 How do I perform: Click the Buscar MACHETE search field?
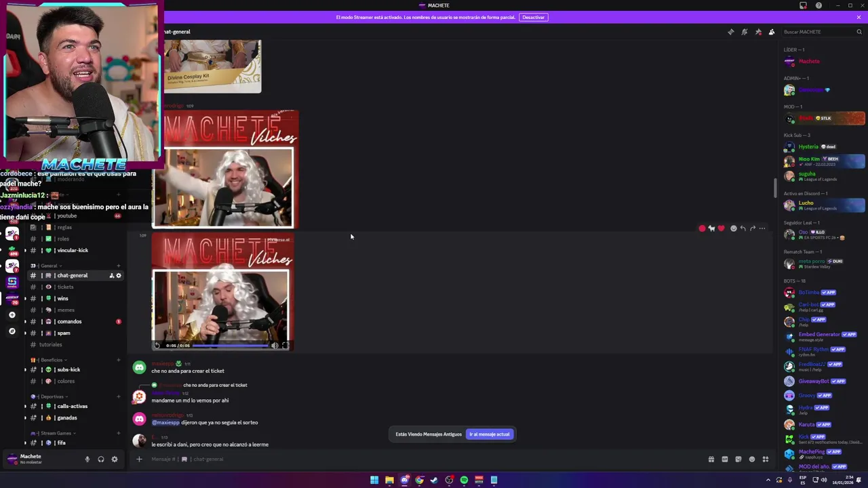coord(822,32)
